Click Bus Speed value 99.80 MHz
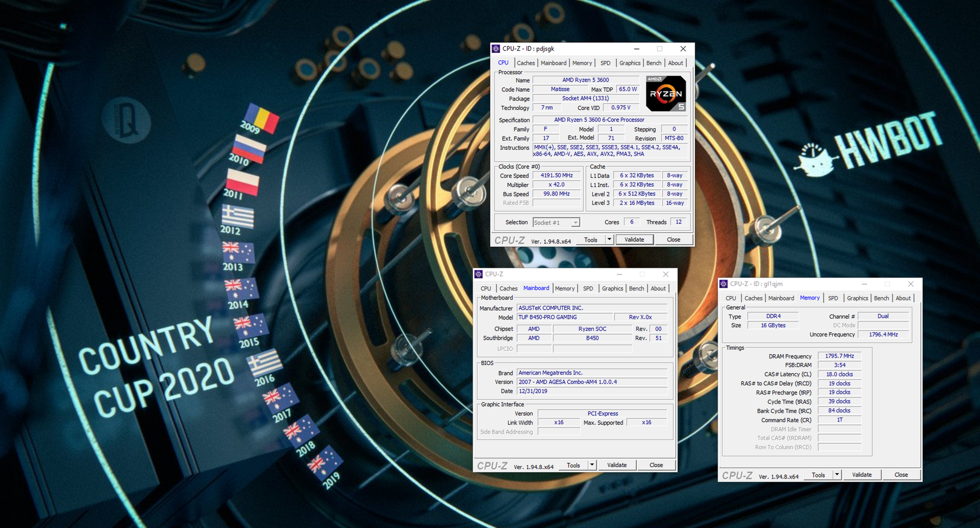The image size is (980, 528). [557, 194]
